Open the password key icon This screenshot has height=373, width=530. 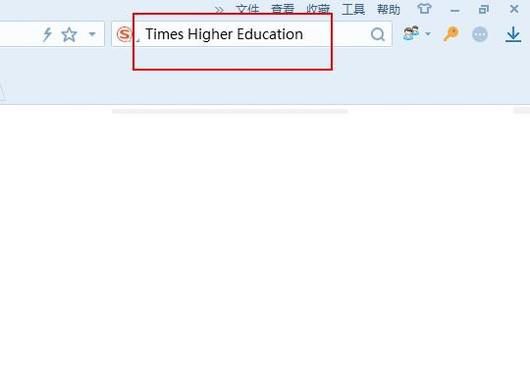tap(451, 34)
